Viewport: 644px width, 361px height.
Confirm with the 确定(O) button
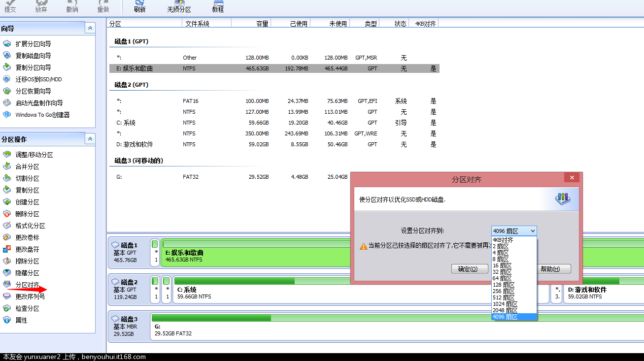click(x=469, y=269)
